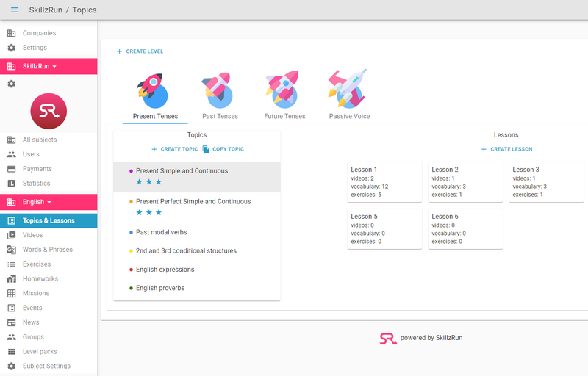
Task: Open the Level packs menu item
Action: [x=49, y=352]
